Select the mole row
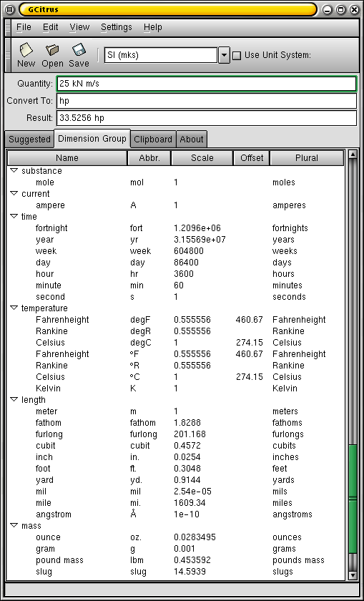The image size is (364, 601). (x=175, y=182)
